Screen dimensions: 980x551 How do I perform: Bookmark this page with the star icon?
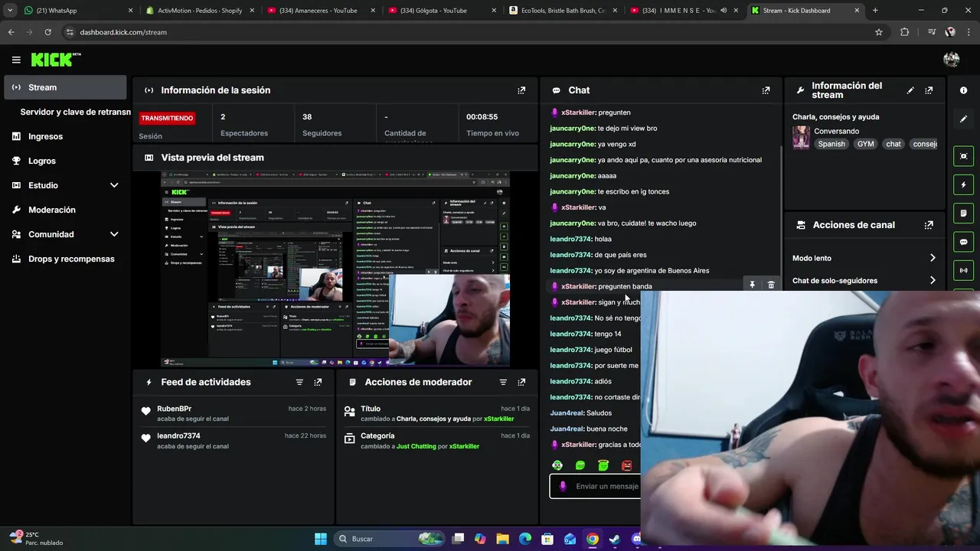(879, 32)
